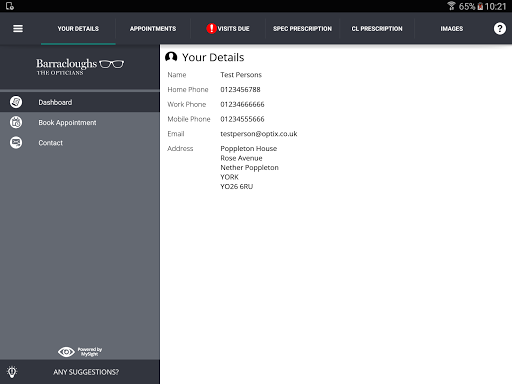Viewport: 512px width, 384px height.
Task: Switch to the Your Details tab
Action: 78,29
